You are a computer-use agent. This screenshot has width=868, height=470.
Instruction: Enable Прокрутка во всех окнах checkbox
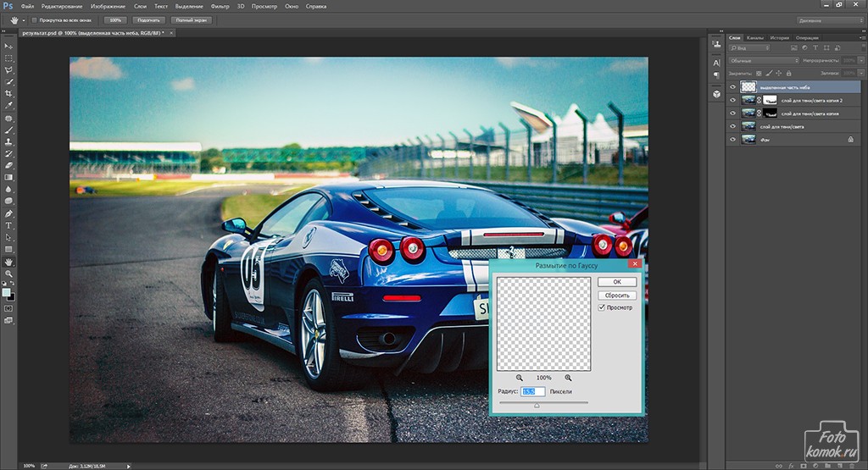[34, 19]
